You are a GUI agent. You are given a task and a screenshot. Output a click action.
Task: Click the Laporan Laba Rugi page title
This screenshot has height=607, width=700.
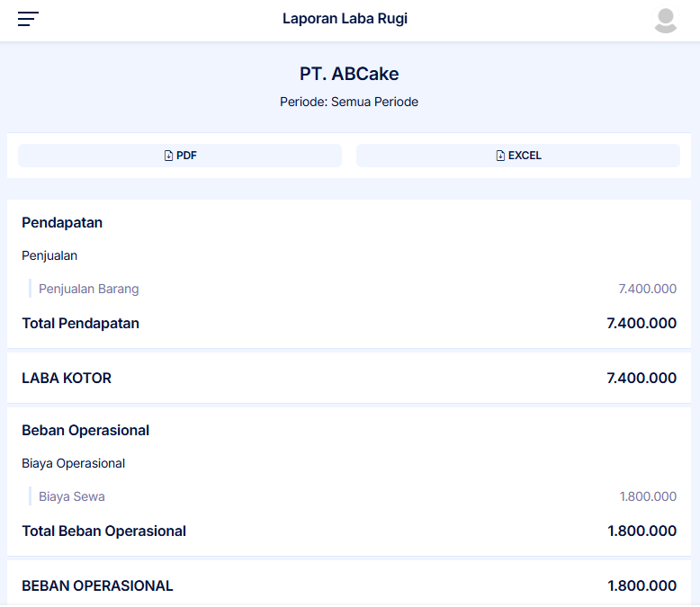[x=345, y=19]
